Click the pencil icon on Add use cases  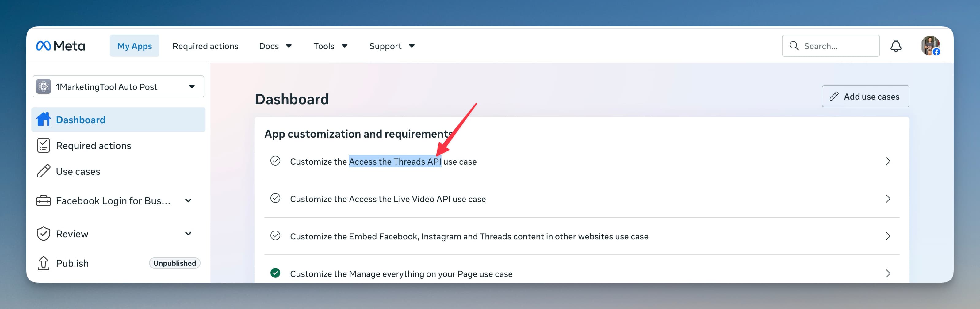click(x=834, y=96)
